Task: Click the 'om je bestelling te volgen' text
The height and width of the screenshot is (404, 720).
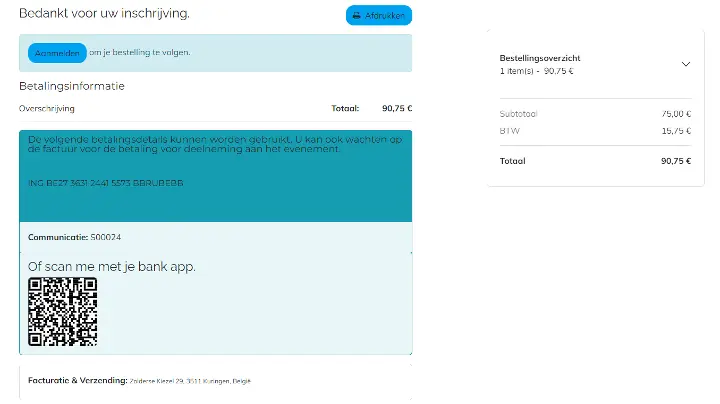Action: pyautogui.click(x=139, y=53)
